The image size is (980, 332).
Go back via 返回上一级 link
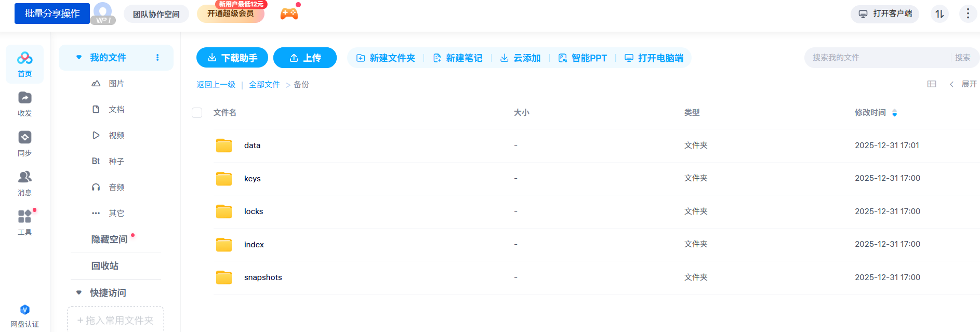[x=216, y=85]
